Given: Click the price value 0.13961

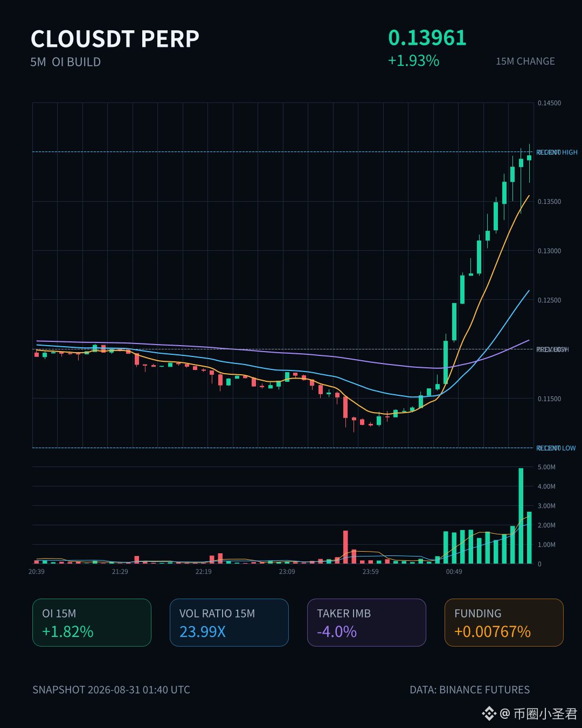Looking at the screenshot, I should 427,38.
